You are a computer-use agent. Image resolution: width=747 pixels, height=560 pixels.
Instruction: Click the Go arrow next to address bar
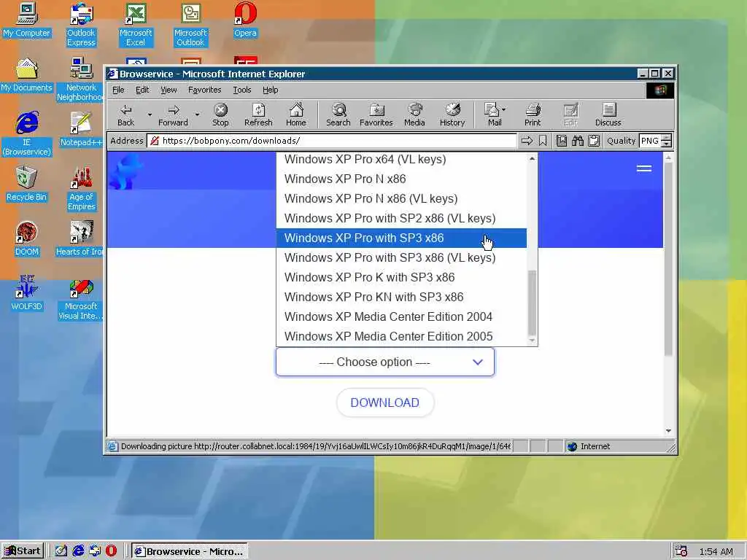point(527,141)
